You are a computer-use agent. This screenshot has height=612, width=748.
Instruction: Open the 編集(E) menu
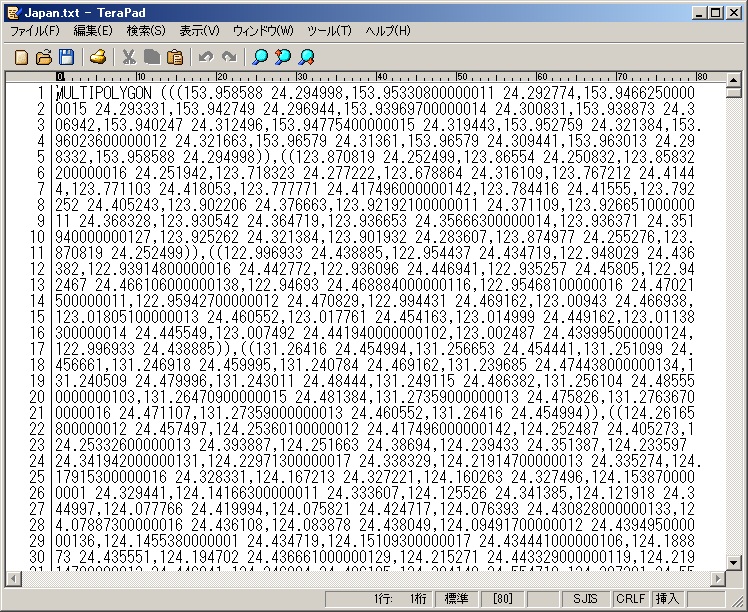93,31
